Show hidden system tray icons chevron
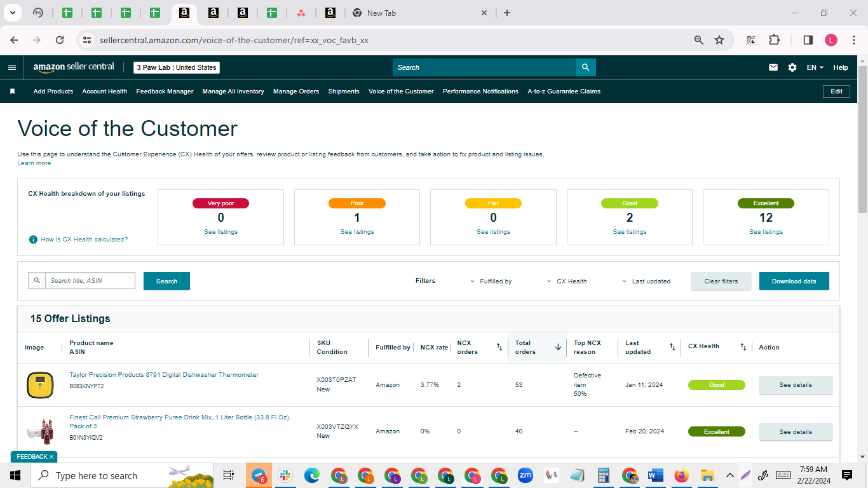The height and width of the screenshot is (488, 868). tap(730, 475)
